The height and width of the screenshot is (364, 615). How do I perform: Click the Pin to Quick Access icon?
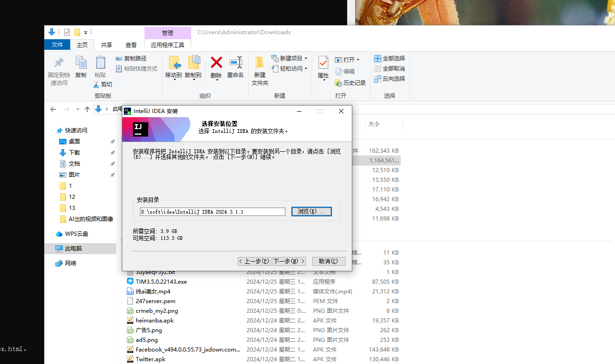59,63
